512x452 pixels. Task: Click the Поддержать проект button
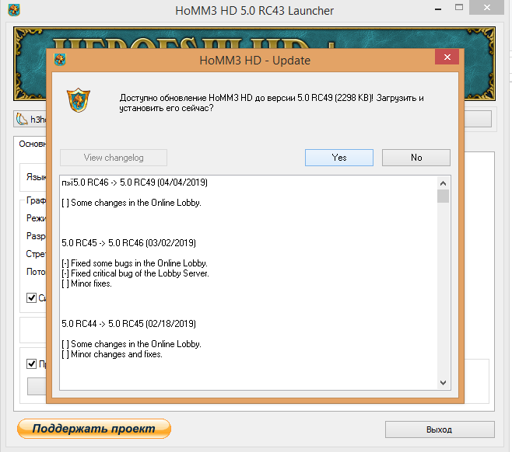click(94, 428)
